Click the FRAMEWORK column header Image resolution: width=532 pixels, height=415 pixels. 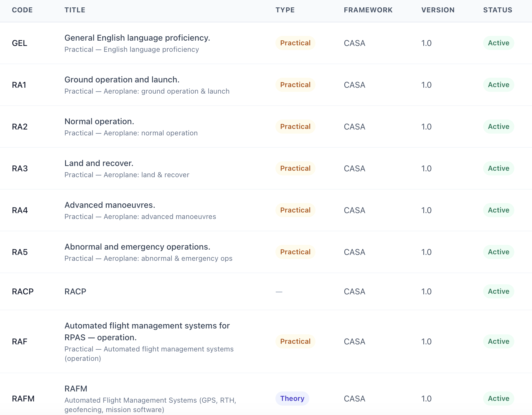pyautogui.click(x=368, y=10)
